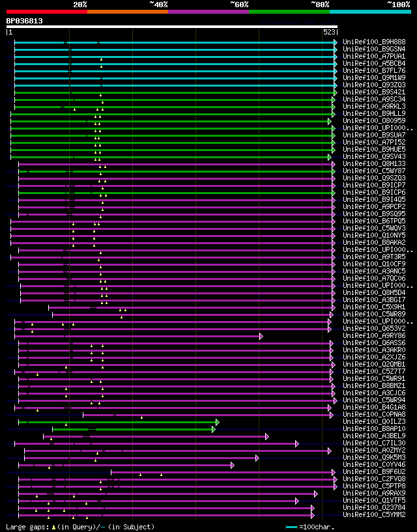Open hit UniRef100_Q9M1W9
417x532 pixels.
point(374,77)
